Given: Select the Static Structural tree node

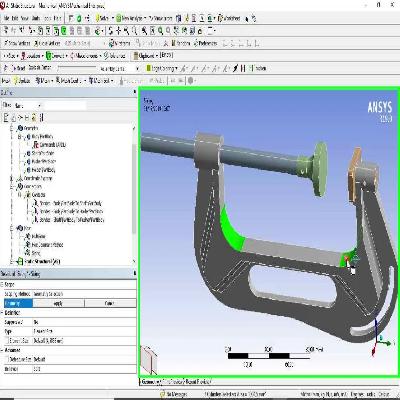Looking at the screenshot, I should pyautogui.click(x=39, y=261).
